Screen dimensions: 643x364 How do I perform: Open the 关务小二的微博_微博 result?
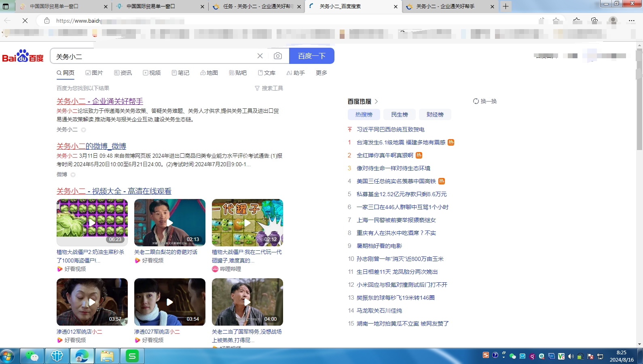[x=91, y=146]
